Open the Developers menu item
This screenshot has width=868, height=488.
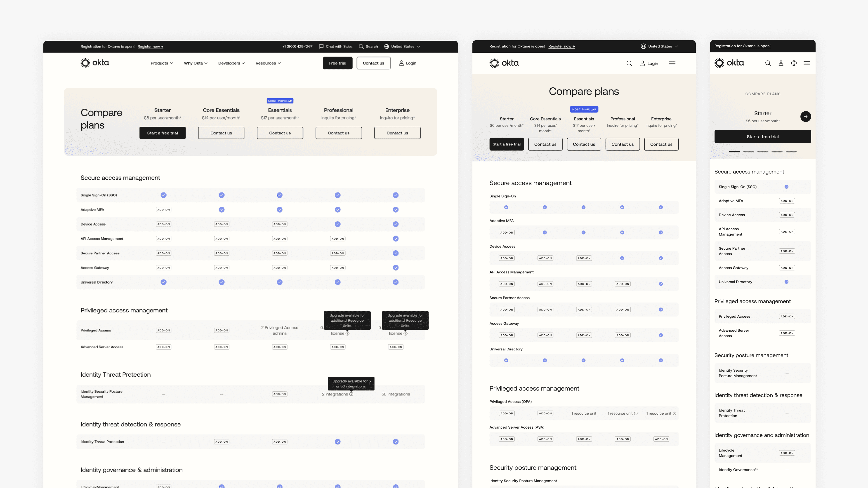231,63
